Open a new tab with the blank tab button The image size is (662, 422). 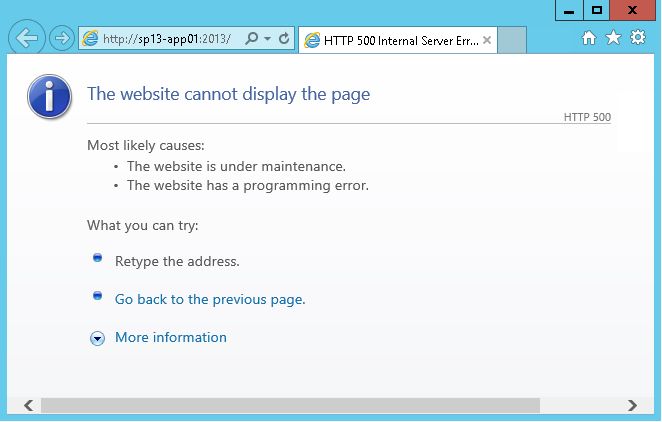pyautogui.click(x=512, y=40)
